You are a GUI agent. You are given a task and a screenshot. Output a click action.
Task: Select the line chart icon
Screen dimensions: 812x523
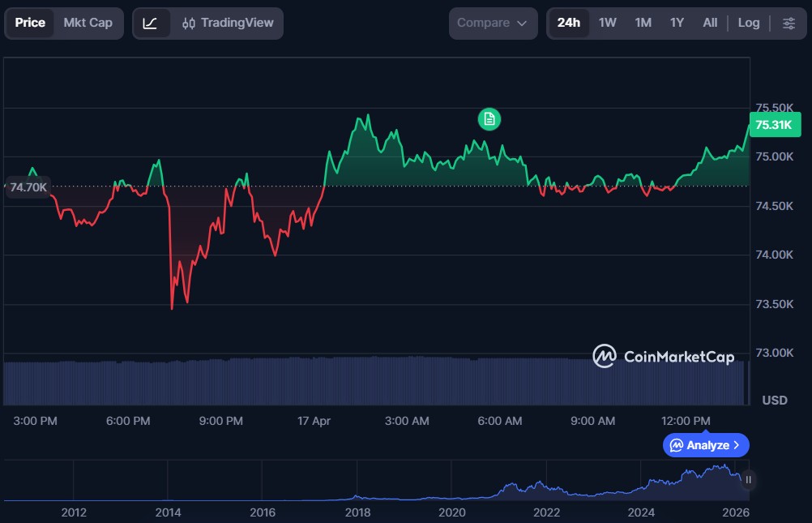(152, 23)
